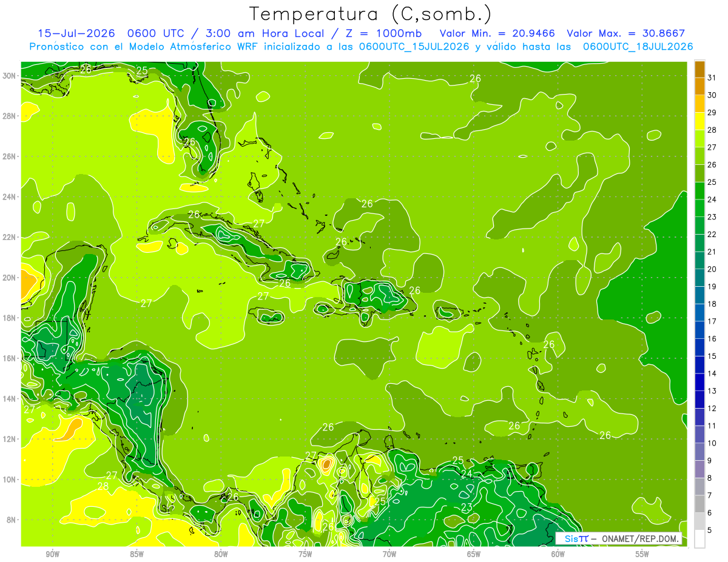Image resolution: width=728 pixels, height=562 pixels.
Task: Click the '12N' latitude axis label
Action: click(x=10, y=439)
